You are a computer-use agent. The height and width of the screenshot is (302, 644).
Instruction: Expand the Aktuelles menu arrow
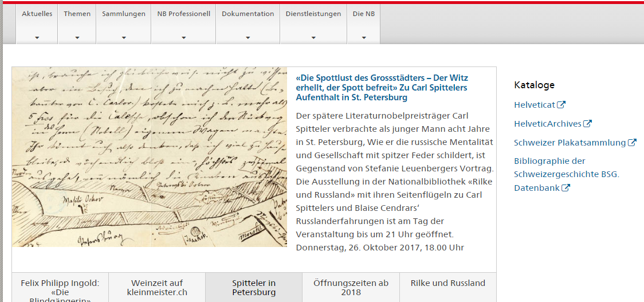coord(37,38)
